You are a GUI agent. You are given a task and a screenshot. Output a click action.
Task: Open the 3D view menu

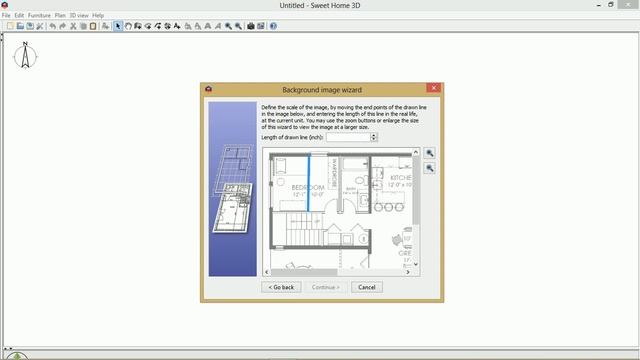point(79,16)
